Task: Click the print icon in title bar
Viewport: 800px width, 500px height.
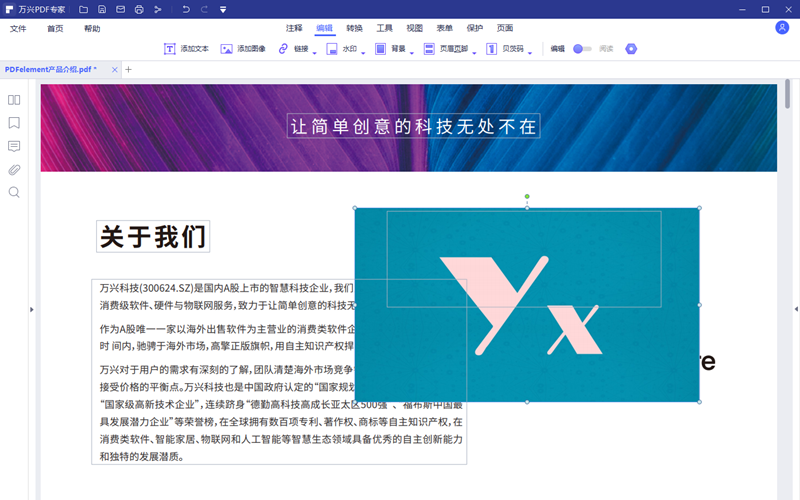Action: click(139, 9)
